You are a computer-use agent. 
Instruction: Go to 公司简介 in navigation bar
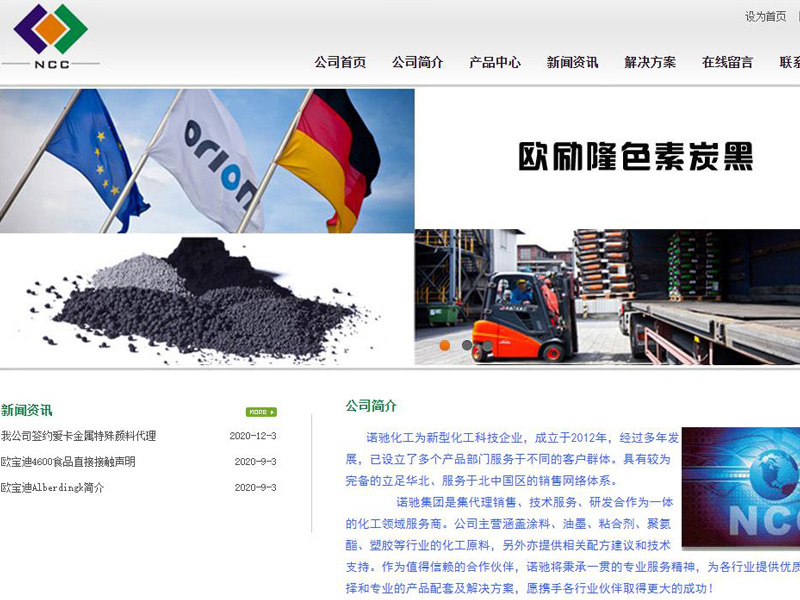point(418,62)
